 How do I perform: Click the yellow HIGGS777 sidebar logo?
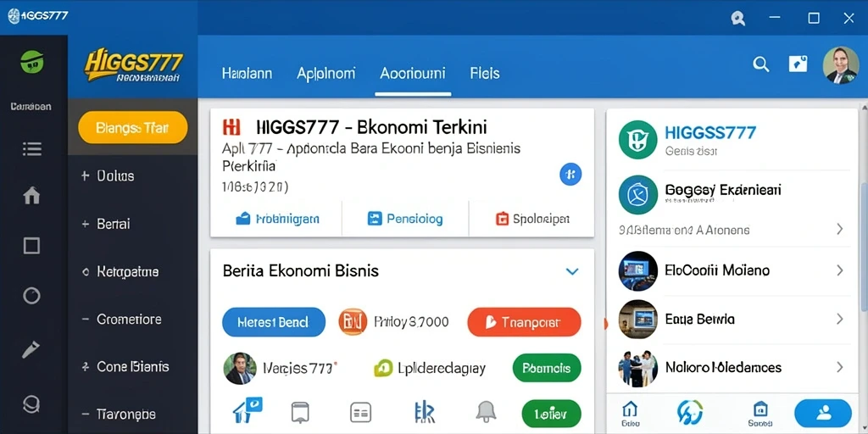[133, 67]
